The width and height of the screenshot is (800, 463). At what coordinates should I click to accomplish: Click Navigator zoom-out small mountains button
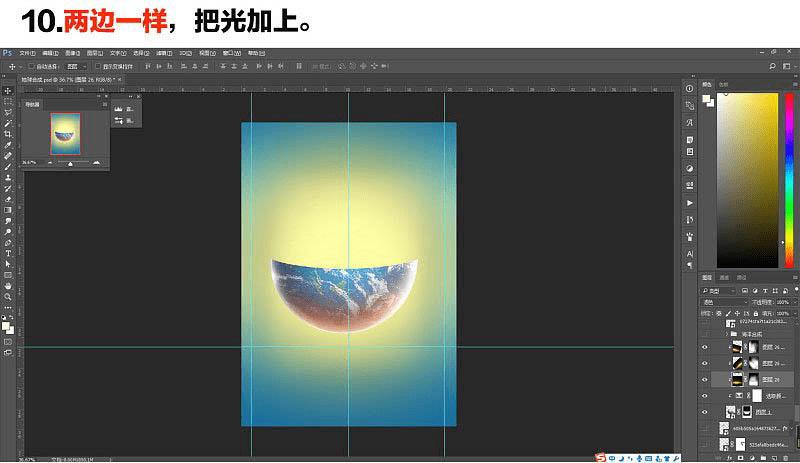point(50,163)
